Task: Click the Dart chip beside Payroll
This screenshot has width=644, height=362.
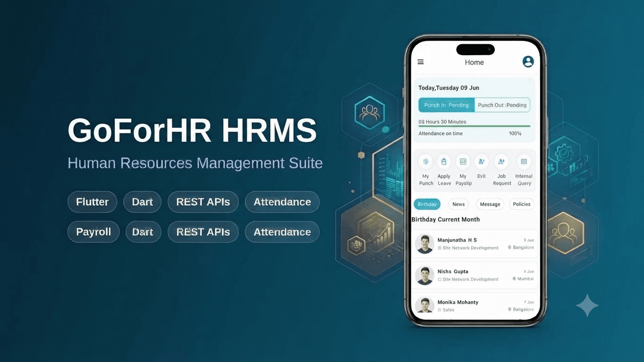Action: point(142,232)
